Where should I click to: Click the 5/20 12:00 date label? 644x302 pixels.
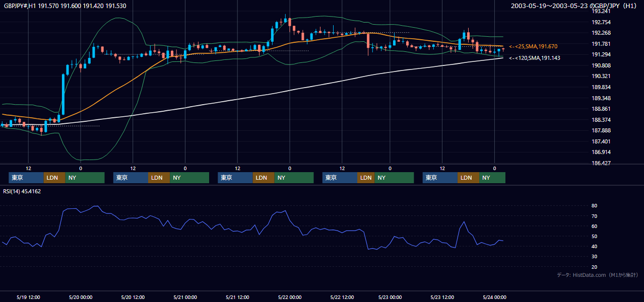(133, 297)
